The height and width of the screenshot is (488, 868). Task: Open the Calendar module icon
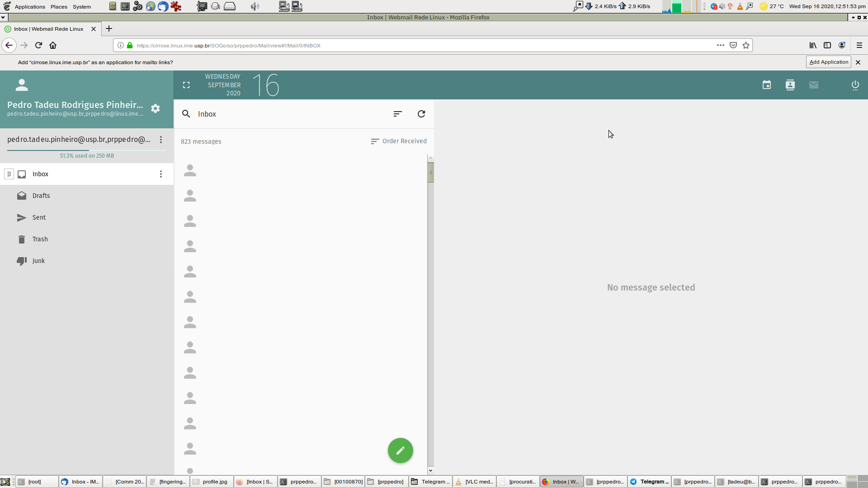(x=766, y=85)
